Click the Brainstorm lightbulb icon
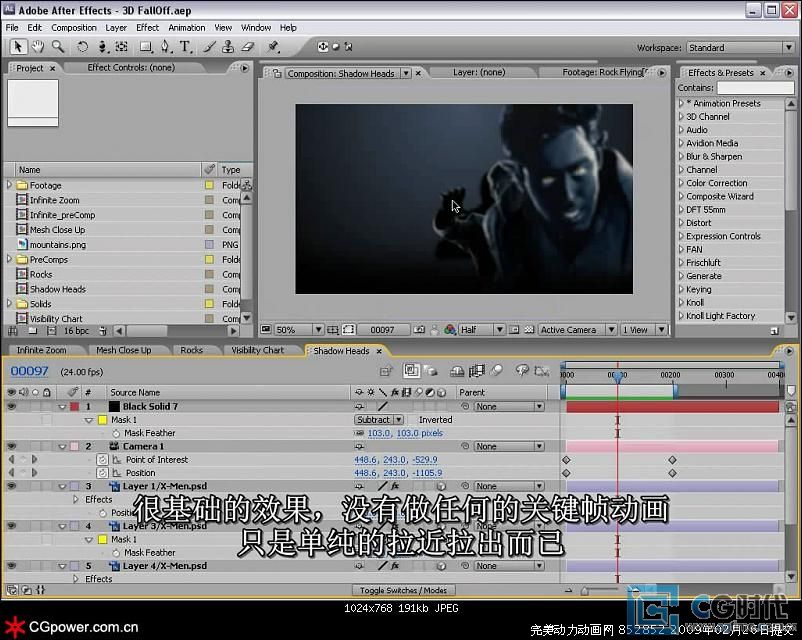Image resolution: width=802 pixels, height=640 pixels. pos(522,370)
